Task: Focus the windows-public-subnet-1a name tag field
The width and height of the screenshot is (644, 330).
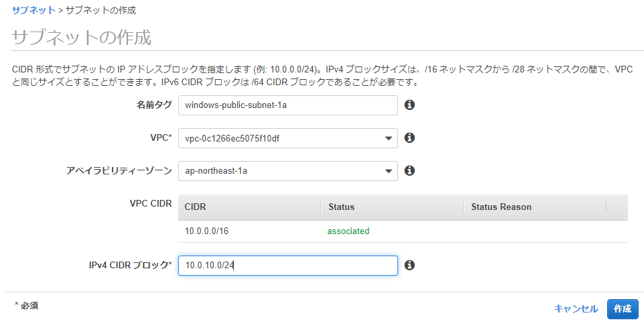Action: [x=288, y=105]
